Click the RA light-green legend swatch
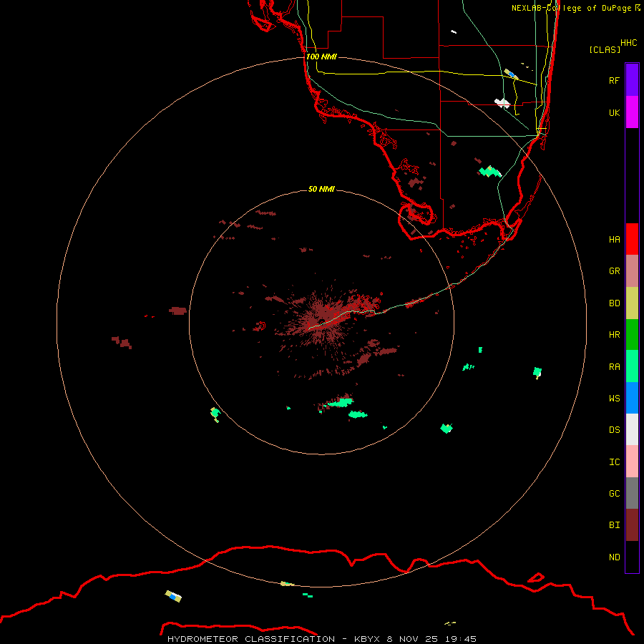Viewport: 644px width, 644px height. [x=632, y=366]
